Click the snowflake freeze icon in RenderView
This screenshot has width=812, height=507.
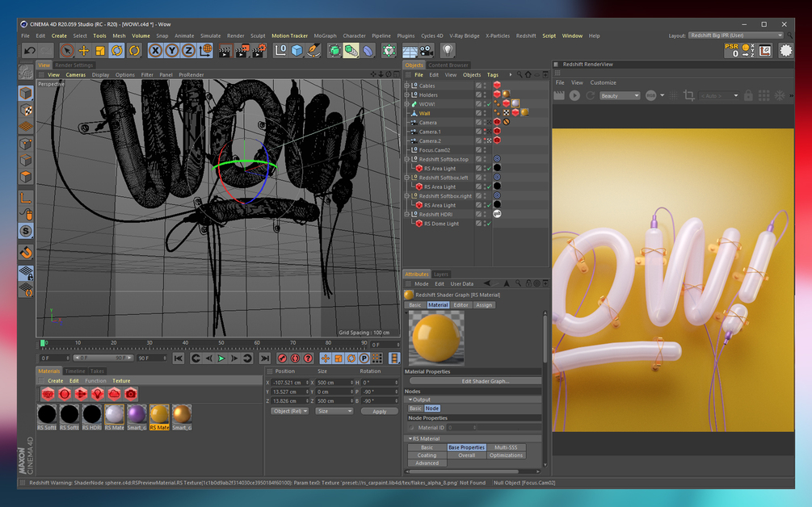click(x=780, y=96)
